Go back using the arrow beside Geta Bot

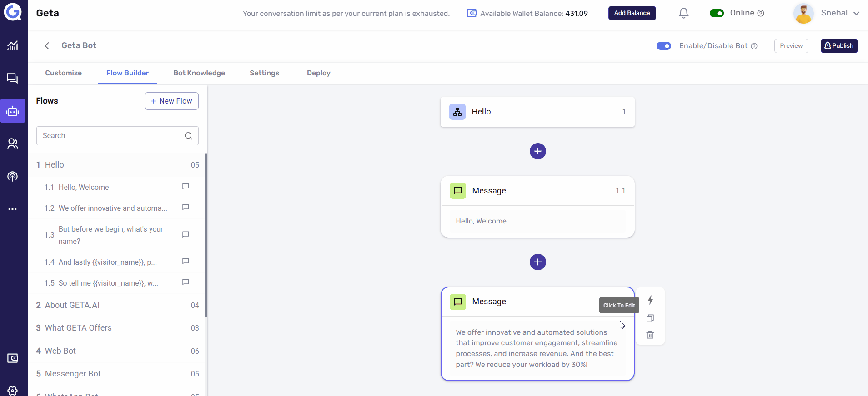click(47, 46)
